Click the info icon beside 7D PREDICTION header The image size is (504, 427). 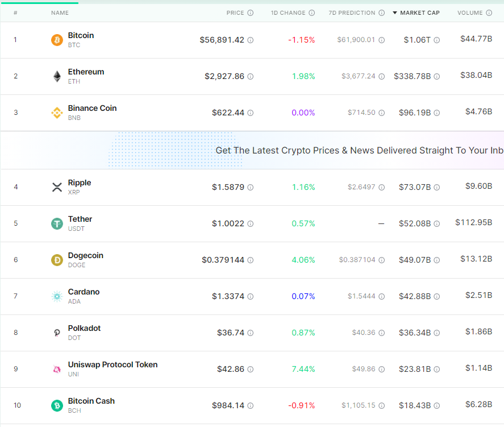[381, 13]
